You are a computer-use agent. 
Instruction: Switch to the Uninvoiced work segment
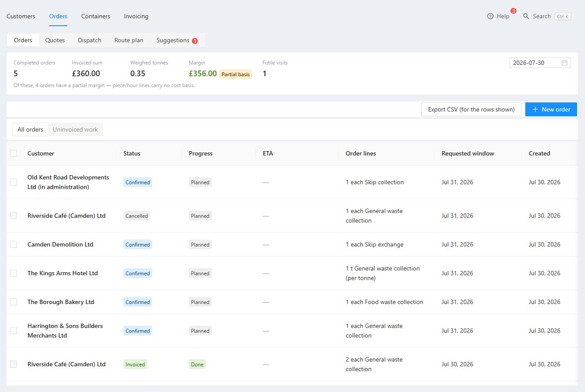point(75,129)
